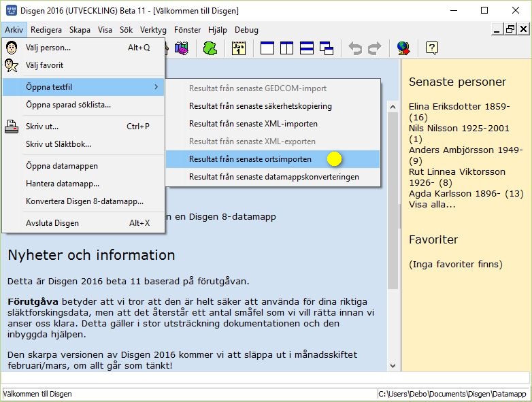Screen dimensions: 532x402
Task: Select cascade windows layout icon
Action: pyautogui.click(x=327, y=48)
